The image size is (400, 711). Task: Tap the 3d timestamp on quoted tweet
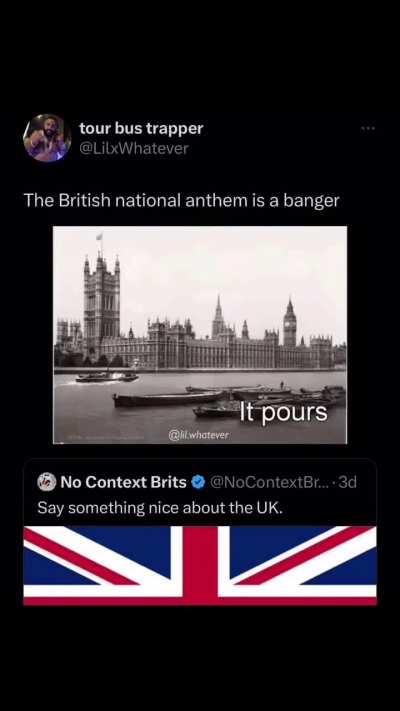pos(348,482)
